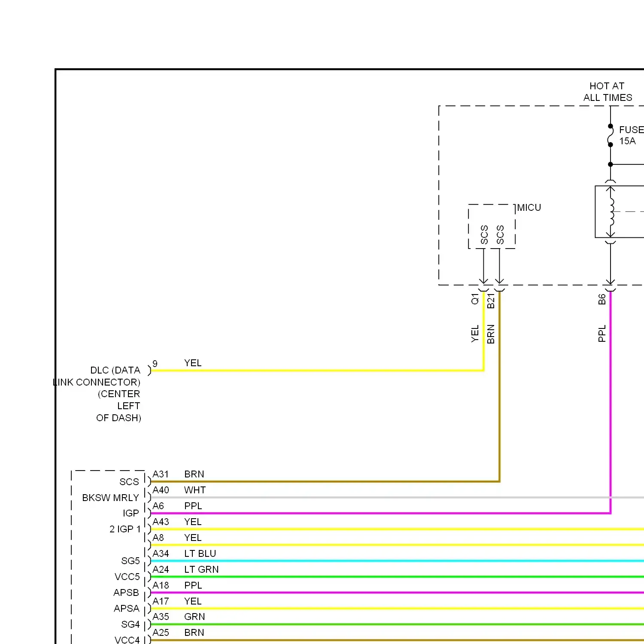The image size is (644, 644).
Task: Click the YEL label on DLC pin 9 wire
Action: [193, 363]
